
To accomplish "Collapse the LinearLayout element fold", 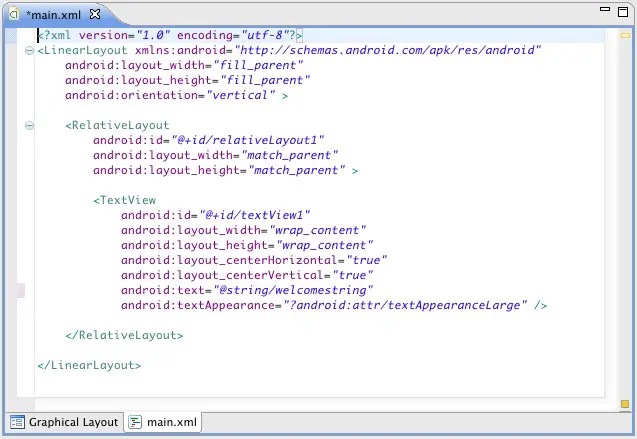I will (29, 50).
